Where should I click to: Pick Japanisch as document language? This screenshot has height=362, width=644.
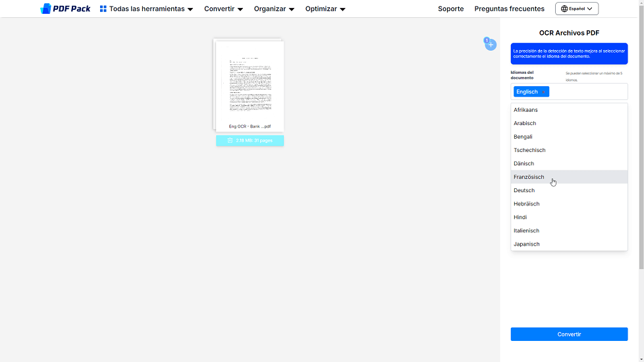click(x=526, y=244)
